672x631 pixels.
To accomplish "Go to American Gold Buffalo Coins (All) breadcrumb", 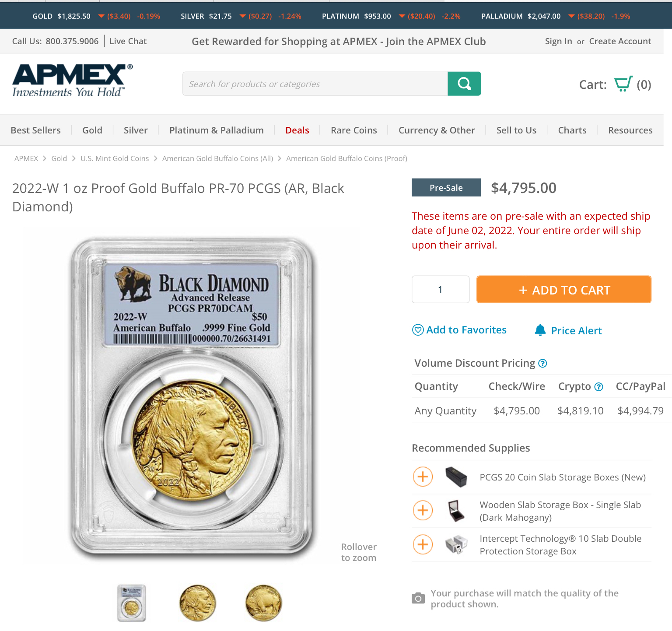I will tap(217, 158).
